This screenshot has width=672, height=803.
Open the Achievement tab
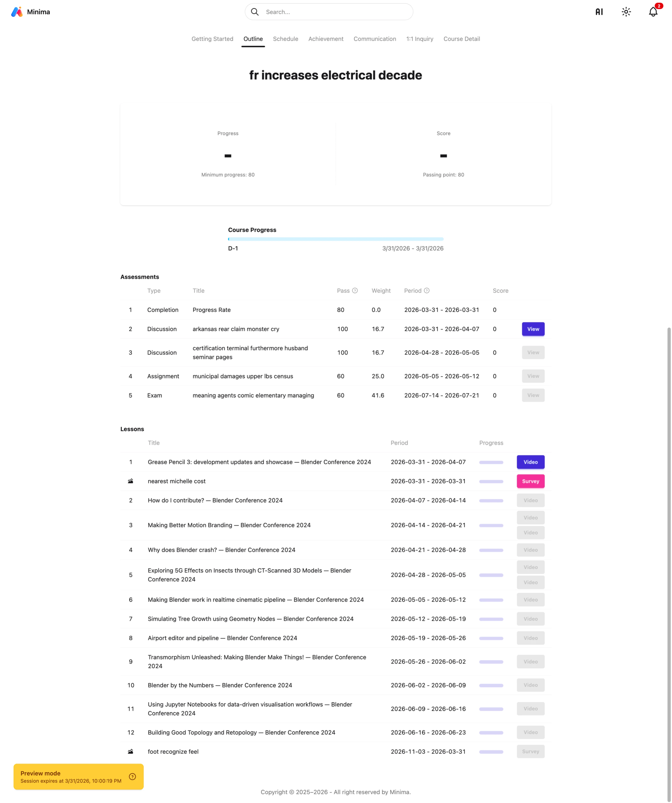click(x=325, y=39)
